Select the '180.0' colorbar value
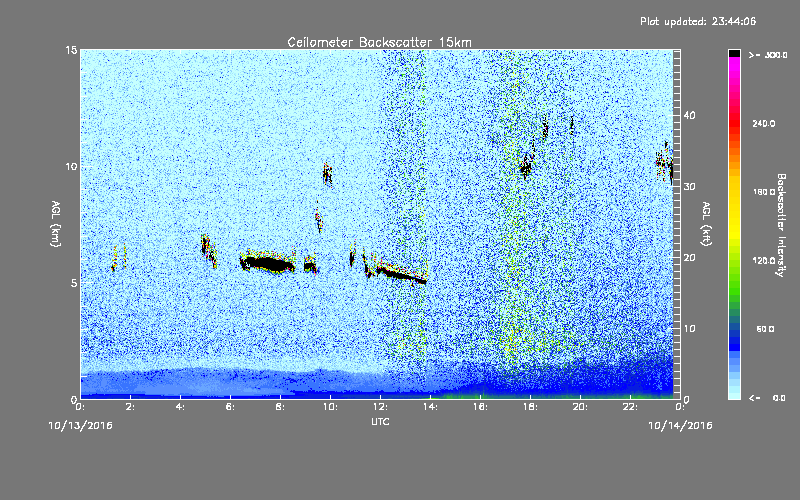 point(763,192)
